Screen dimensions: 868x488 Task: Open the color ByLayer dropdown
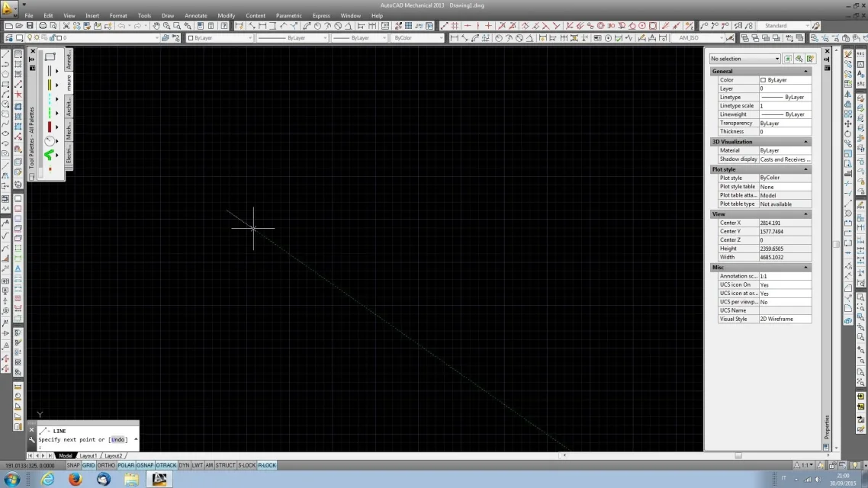point(220,38)
